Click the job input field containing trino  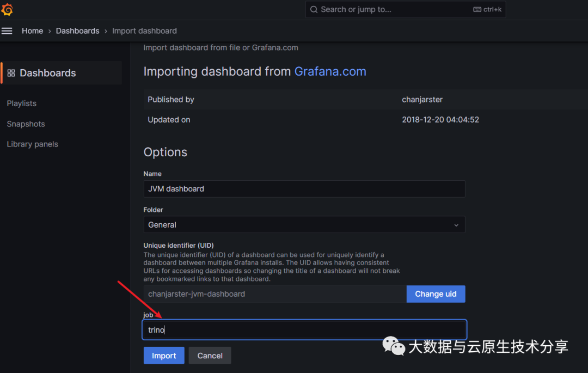(x=304, y=329)
